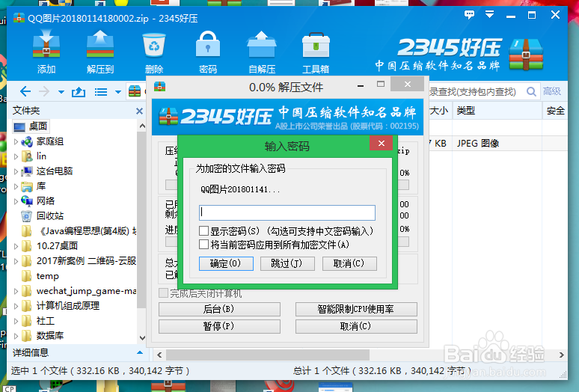Open the 工具箱 (Toolbox) icon
This screenshot has height=392, width=579.
(316, 52)
